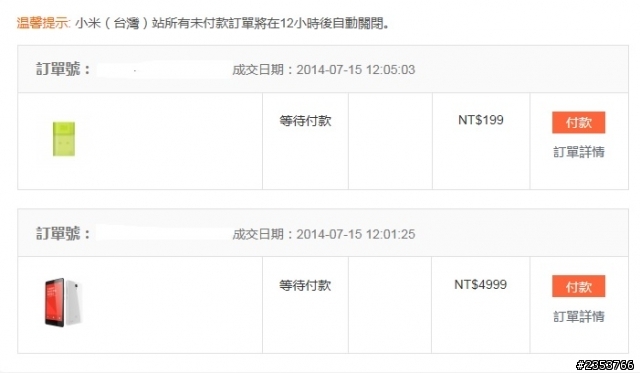
Task: Click 等待付款 status of the first order
Action: tap(305, 121)
